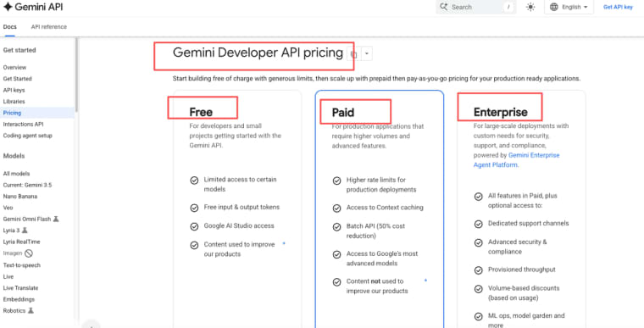Open Robotics in the sidebar
Screen dimensions: 644x328
click(14, 311)
